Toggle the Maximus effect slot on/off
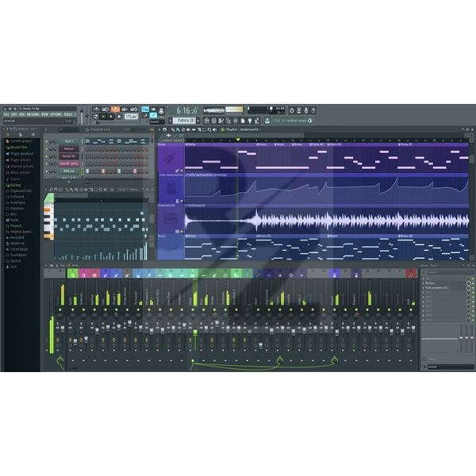This screenshot has height=476, width=476. point(473,283)
